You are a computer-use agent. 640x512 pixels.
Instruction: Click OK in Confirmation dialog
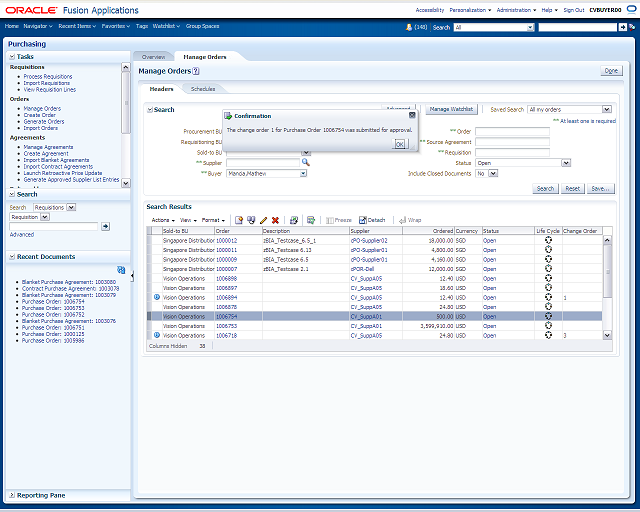click(x=400, y=144)
